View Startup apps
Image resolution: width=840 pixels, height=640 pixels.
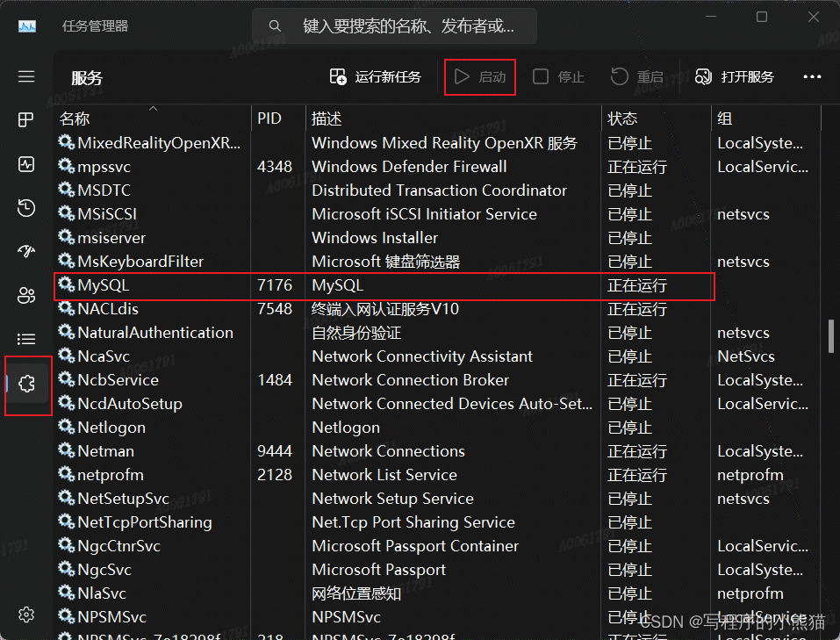26,251
